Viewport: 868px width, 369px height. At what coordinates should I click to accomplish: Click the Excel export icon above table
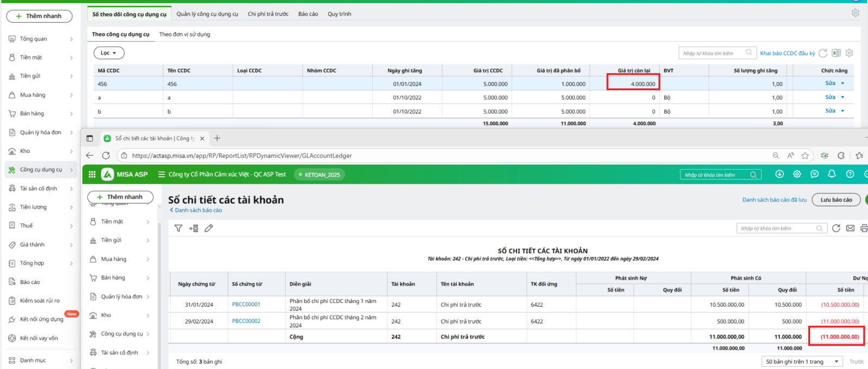(x=836, y=53)
